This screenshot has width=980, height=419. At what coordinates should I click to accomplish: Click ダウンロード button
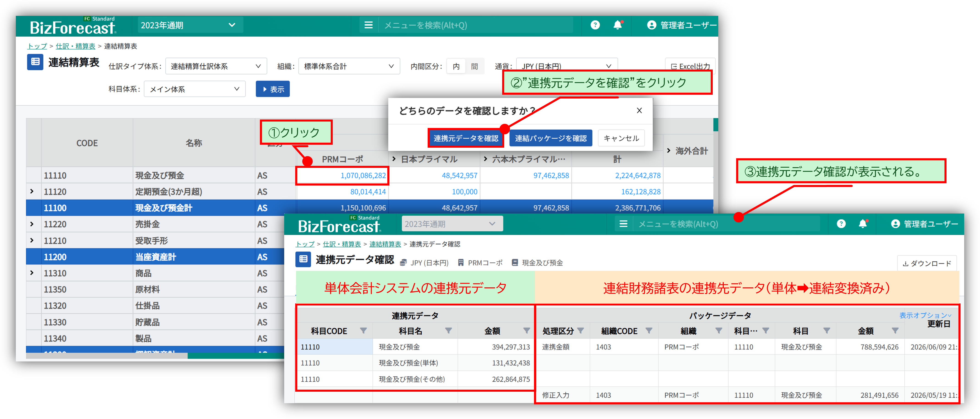pyautogui.click(x=927, y=263)
